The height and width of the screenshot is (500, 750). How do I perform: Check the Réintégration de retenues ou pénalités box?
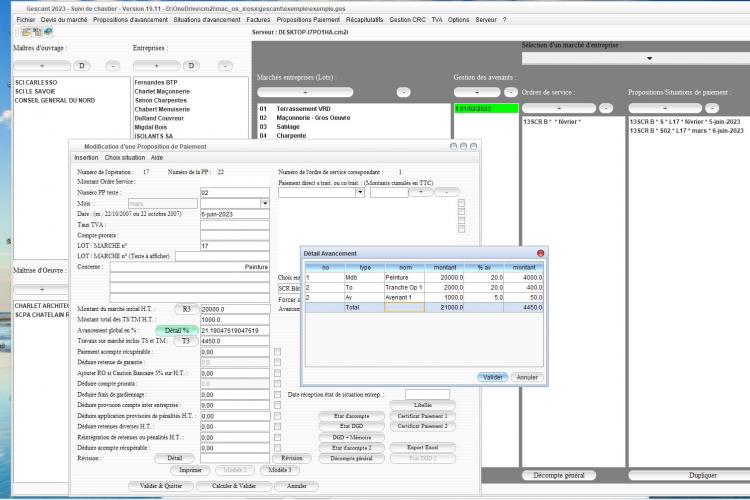[x=277, y=437]
